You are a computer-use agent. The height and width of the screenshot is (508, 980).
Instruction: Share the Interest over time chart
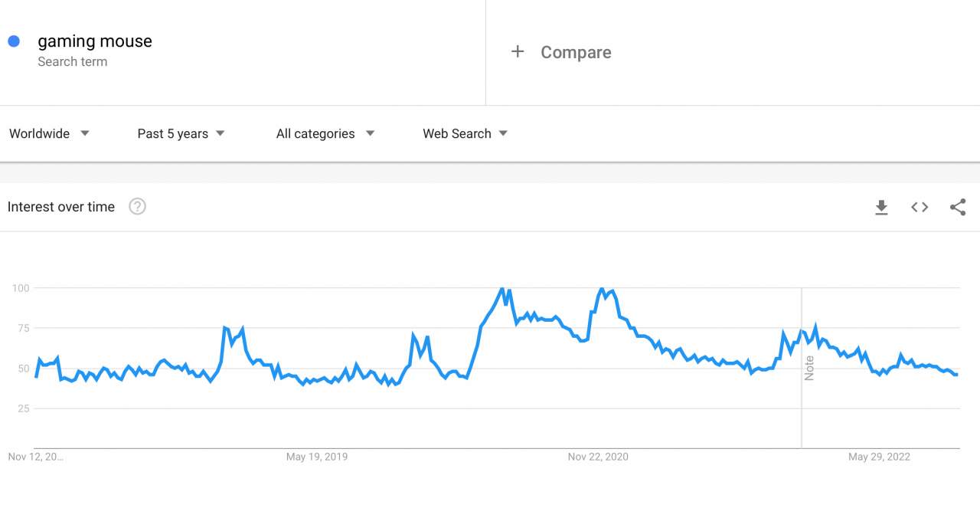(958, 207)
